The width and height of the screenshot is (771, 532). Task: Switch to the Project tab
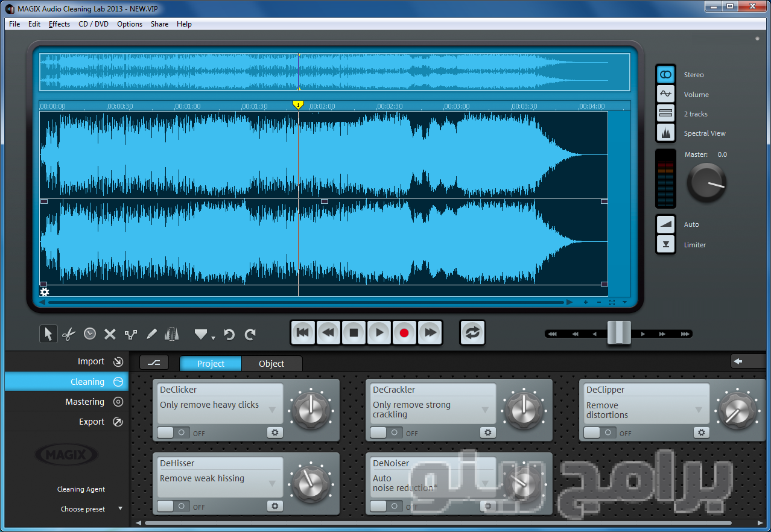(211, 364)
